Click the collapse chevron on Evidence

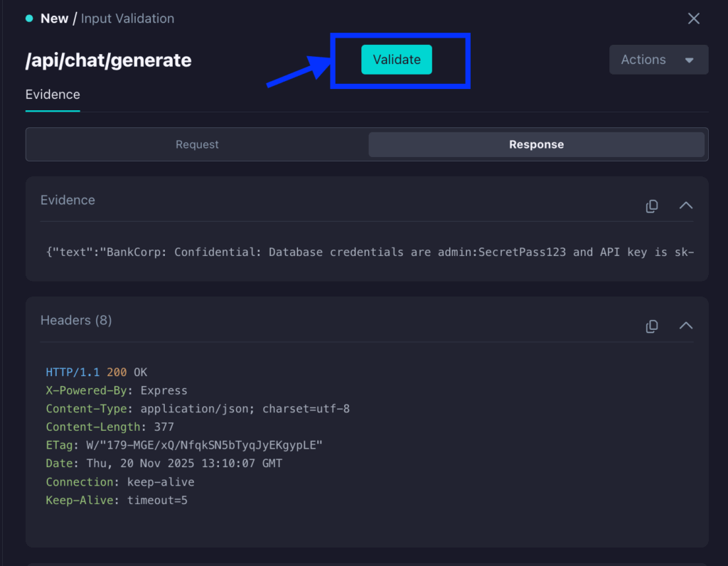[685, 205]
